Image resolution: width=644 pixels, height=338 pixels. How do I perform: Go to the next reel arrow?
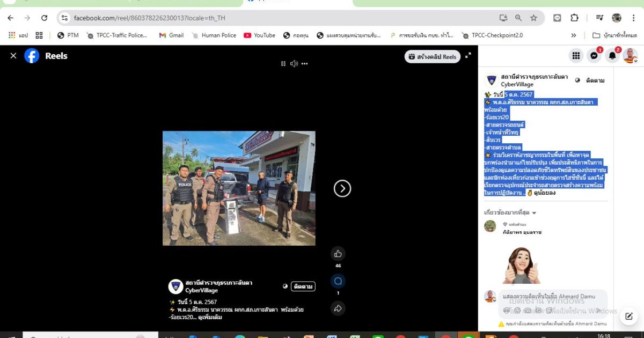pyautogui.click(x=342, y=188)
